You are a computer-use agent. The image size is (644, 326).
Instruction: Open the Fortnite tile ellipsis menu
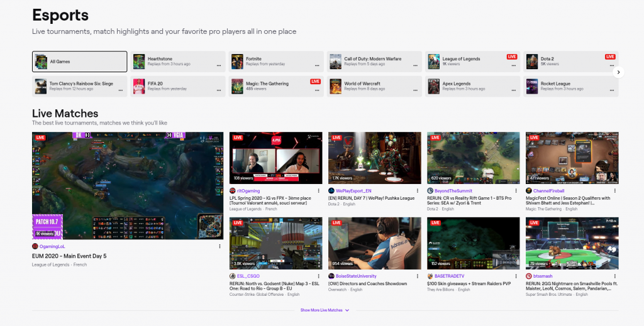[317, 65]
